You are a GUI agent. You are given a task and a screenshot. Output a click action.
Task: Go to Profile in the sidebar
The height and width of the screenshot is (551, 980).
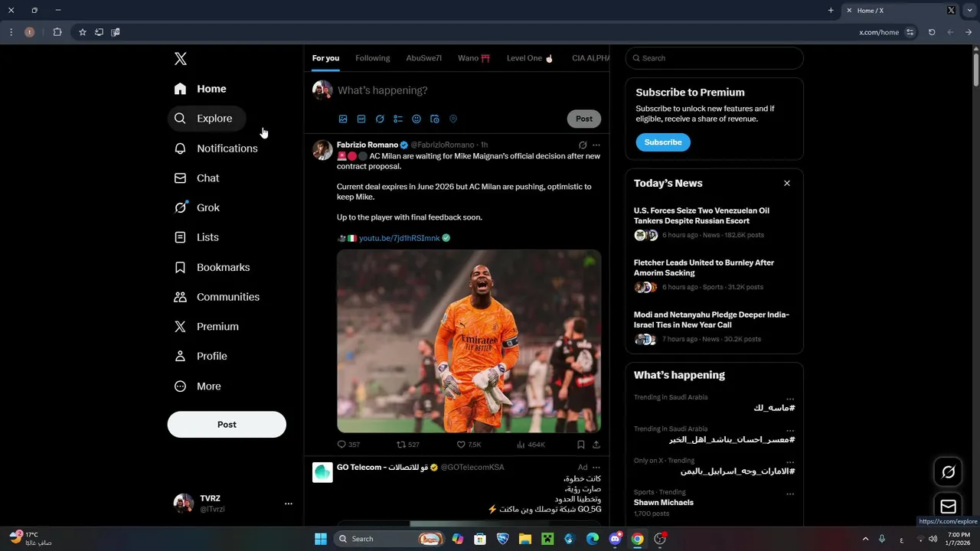point(201,357)
